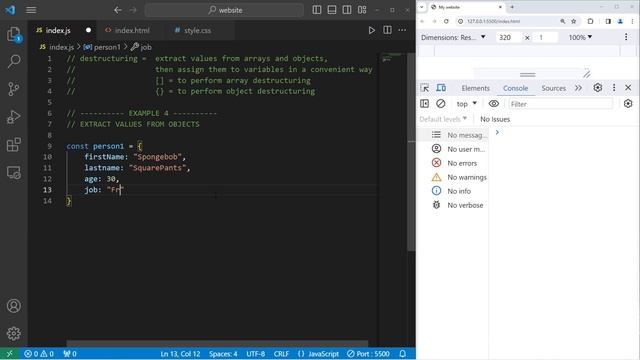Expand more DevTools tabs chevron
This screenshot has width=640, height=360.
(x=578, y=88)
